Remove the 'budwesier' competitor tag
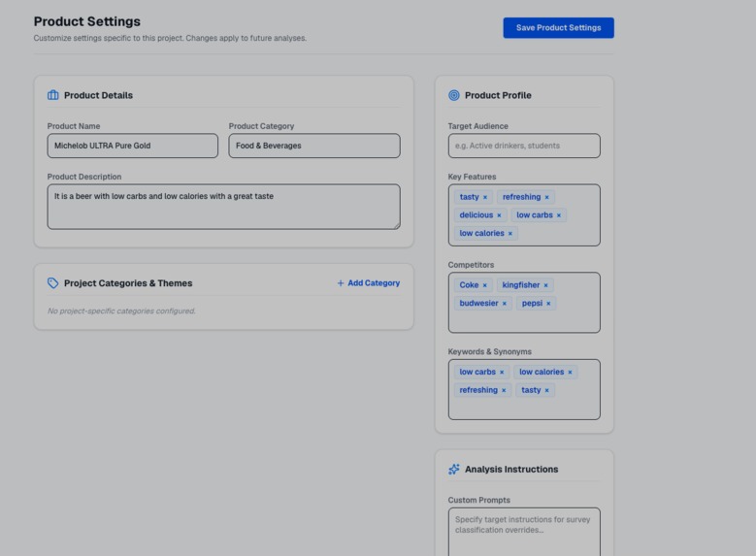The image size is (756, 556). coord(505,304)
